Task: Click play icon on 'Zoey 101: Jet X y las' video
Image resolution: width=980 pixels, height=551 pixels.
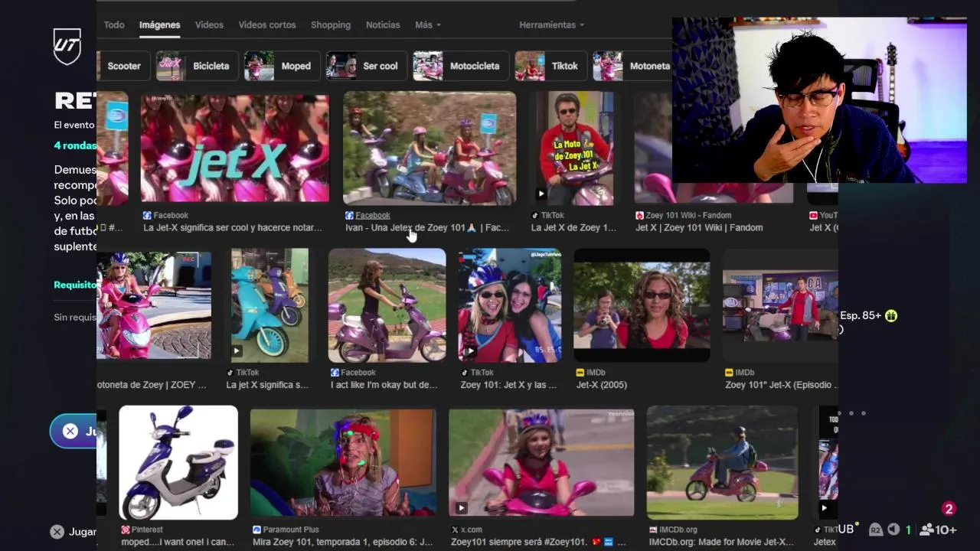Action: pos(469,351)
